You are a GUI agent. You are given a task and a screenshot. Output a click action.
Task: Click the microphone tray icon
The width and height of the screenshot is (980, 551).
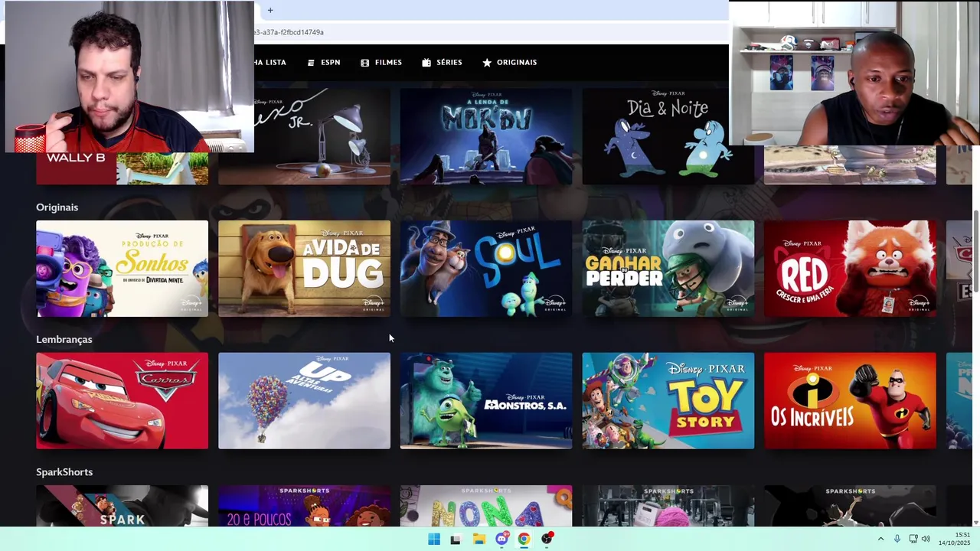point(897,539)
